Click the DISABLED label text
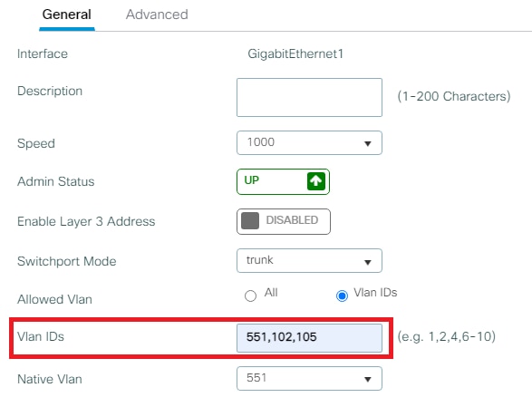This screenshot has width=532, height=407. pyautogui.click(x=292, y=220)
